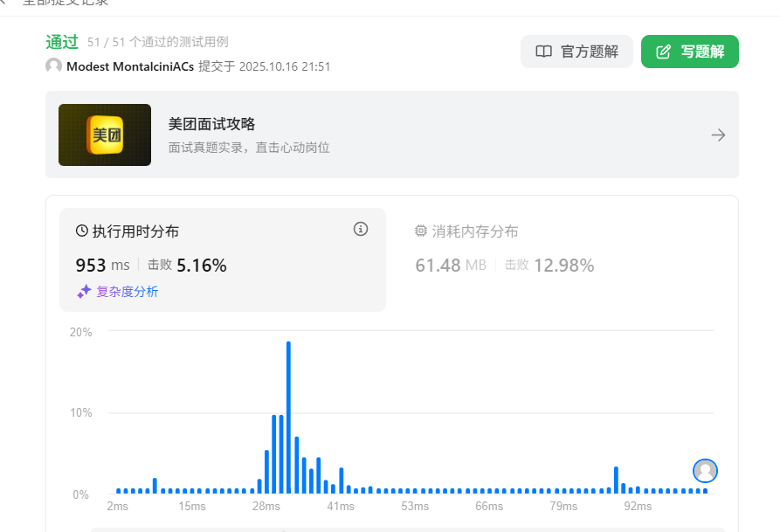Screen dimensions: 780x532
Task: Click the 51 / 51 passed testcases text
Action: 158,42
